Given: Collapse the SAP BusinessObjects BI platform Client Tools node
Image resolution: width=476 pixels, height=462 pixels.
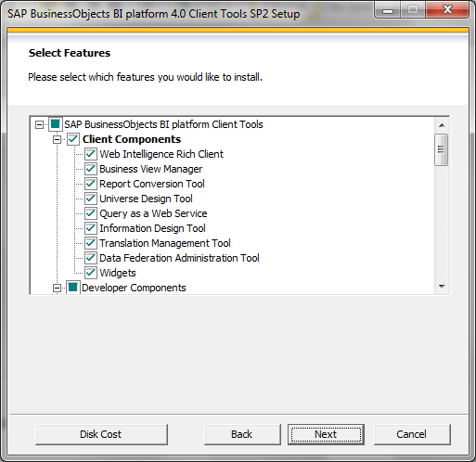Looking at the screenshot, I should click(39, 125).
